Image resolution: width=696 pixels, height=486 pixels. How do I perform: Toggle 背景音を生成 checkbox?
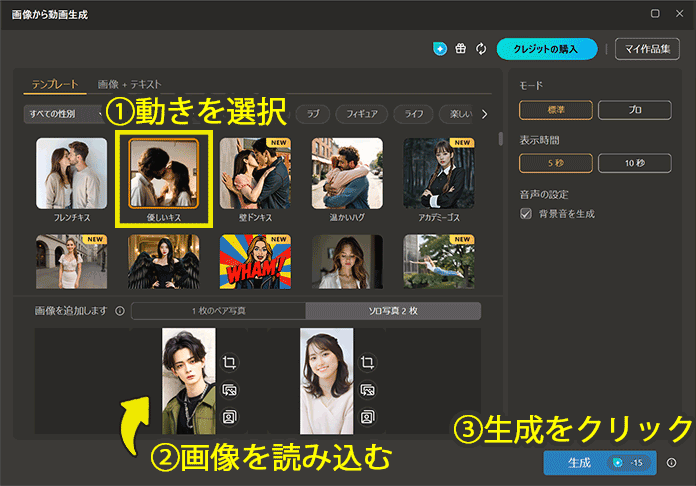coord(526,214)
